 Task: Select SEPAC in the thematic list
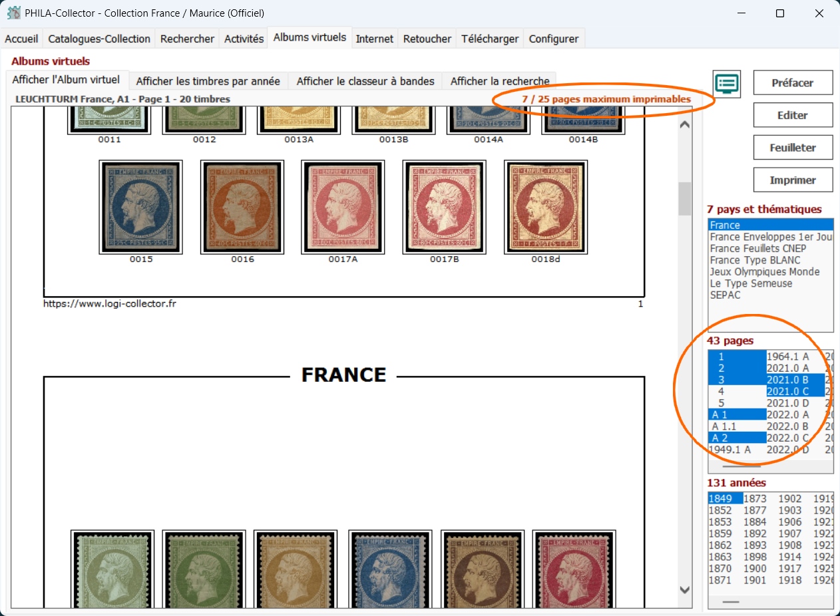pyautogui.click(x=771, y=295)
